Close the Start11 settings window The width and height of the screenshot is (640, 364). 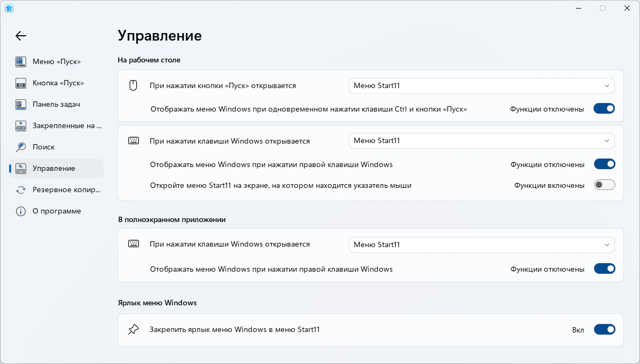click(x=627, y=8)
